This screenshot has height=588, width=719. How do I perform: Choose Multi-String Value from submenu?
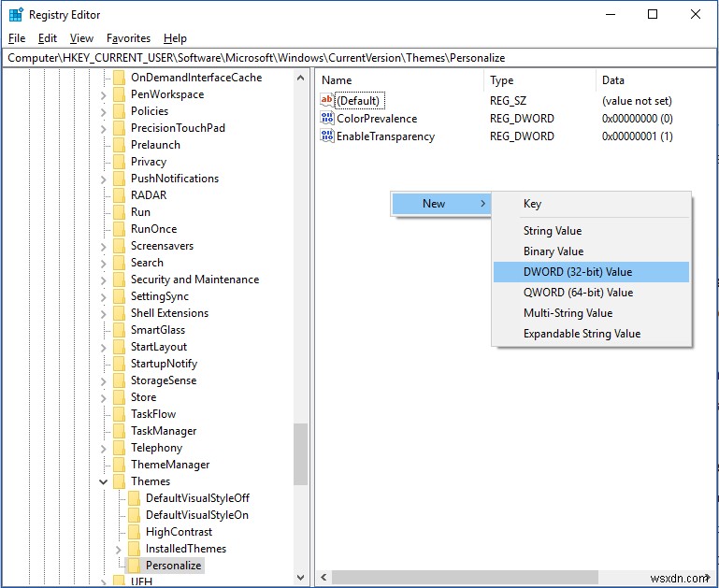(x=591, y=313)
